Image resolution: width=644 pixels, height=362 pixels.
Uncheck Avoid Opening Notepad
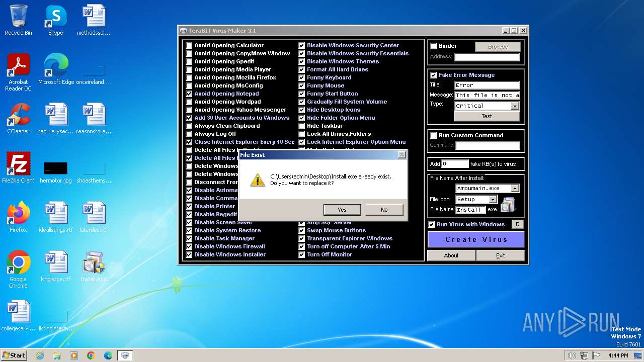tap(189, 94)
